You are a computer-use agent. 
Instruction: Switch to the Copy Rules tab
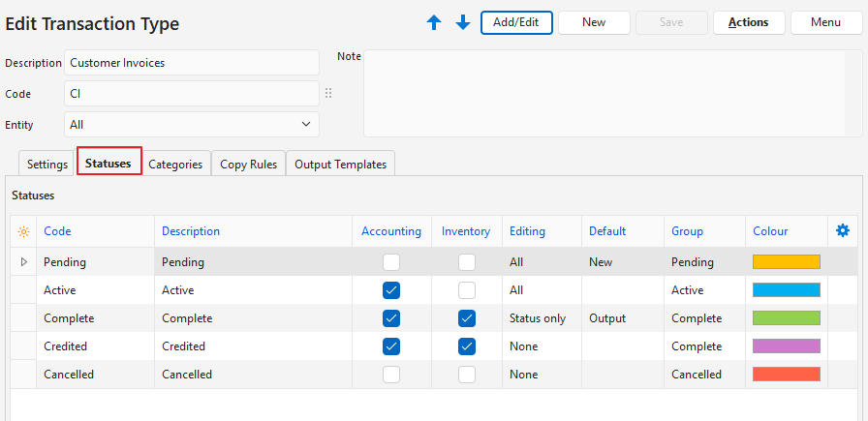[248, 165]
